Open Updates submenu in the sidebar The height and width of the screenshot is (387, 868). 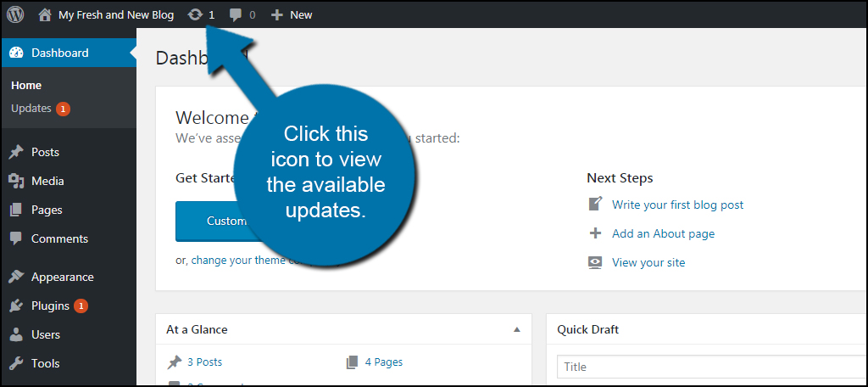pos(31,109)
